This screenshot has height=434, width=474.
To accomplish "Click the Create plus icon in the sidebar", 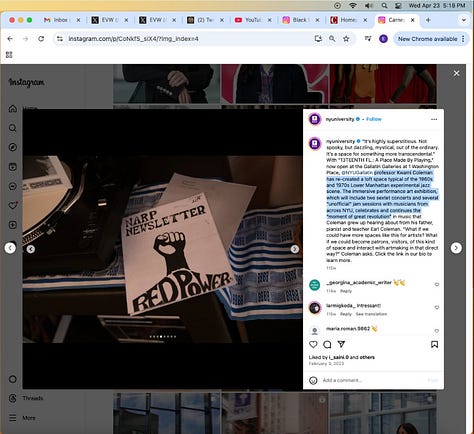I will [x=13, y=225].
